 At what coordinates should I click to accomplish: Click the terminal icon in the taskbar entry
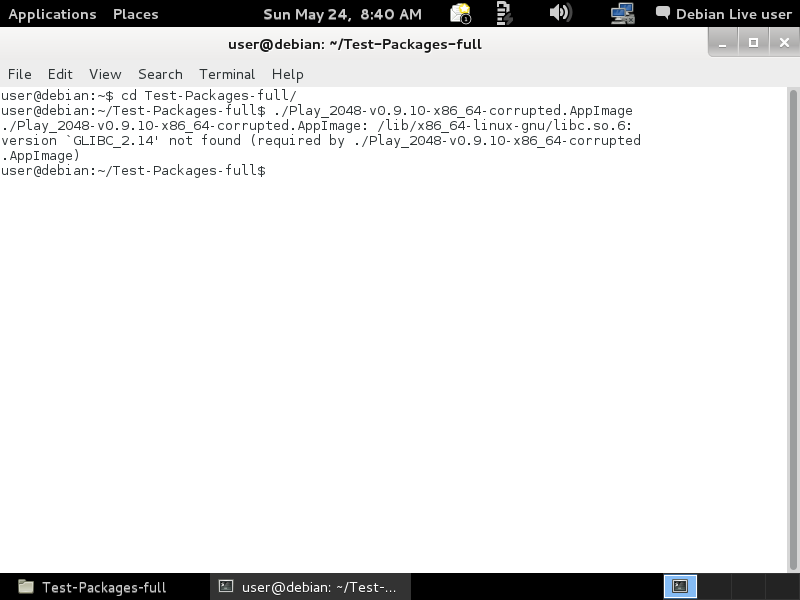226,586
